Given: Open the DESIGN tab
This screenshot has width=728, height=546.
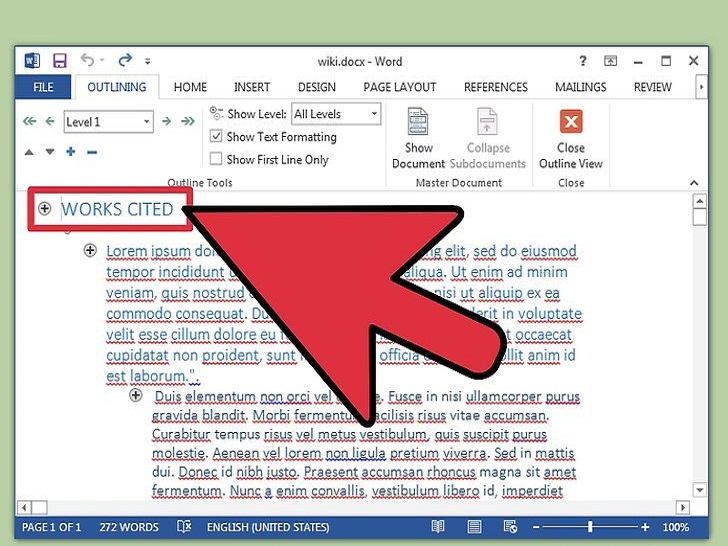Looking at the screenshot, I should [x=317, y=87].
